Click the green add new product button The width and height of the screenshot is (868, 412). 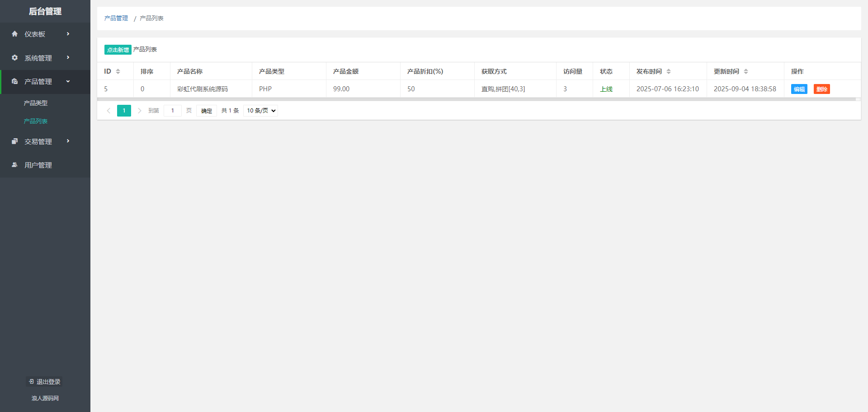118,50
